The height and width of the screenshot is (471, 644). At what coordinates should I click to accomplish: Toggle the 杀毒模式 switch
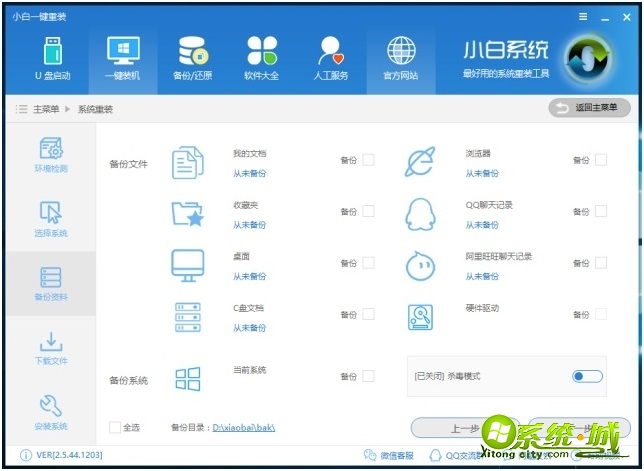587,376
